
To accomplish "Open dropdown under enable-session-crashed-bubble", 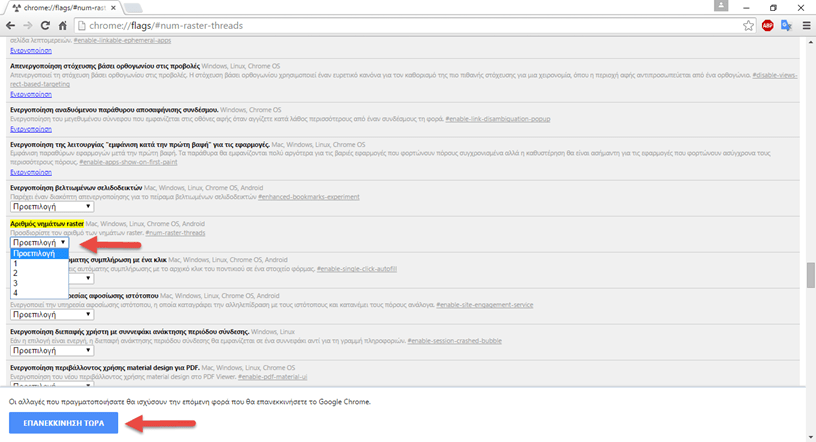I will [52, 350].
